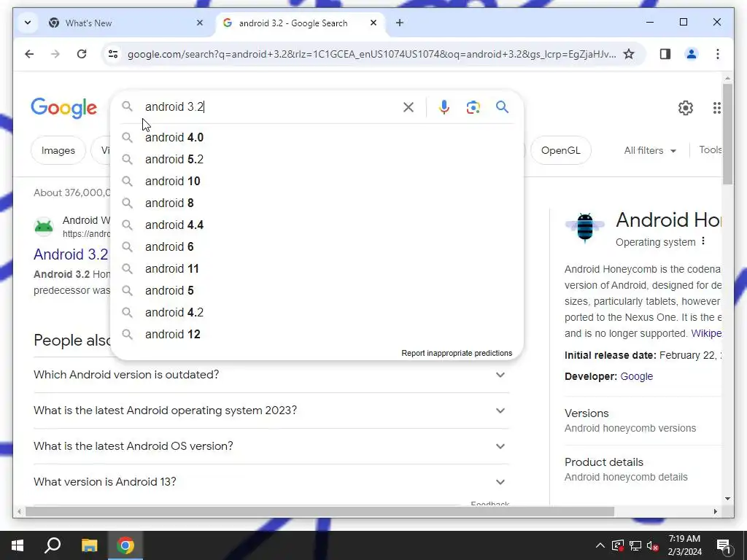
Task: Click the browser back arrow
Action: point(29,54)
